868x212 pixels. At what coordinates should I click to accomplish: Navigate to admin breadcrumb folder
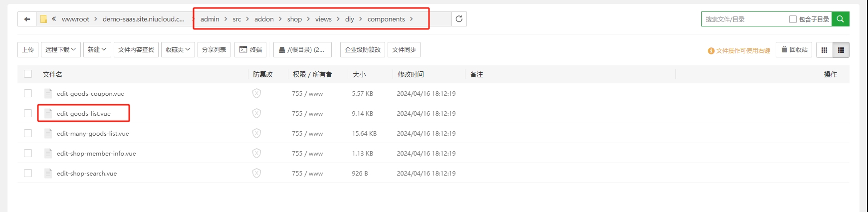pos(210,19)
